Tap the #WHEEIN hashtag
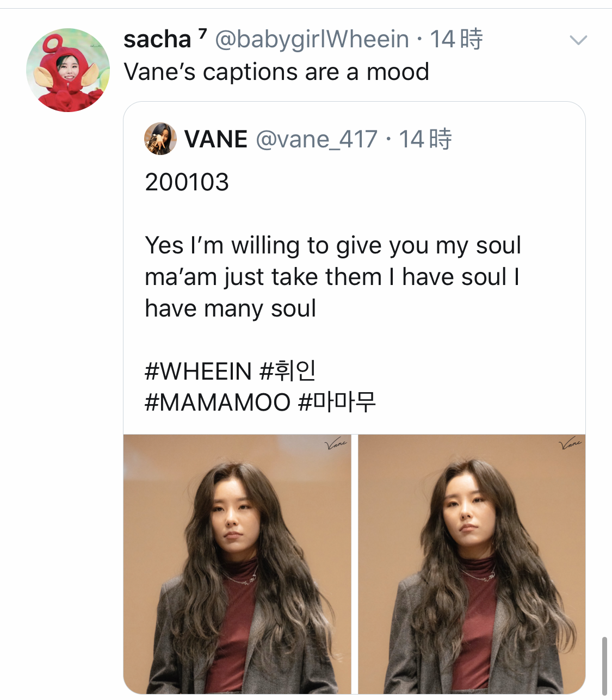 (x=198, y=371)
